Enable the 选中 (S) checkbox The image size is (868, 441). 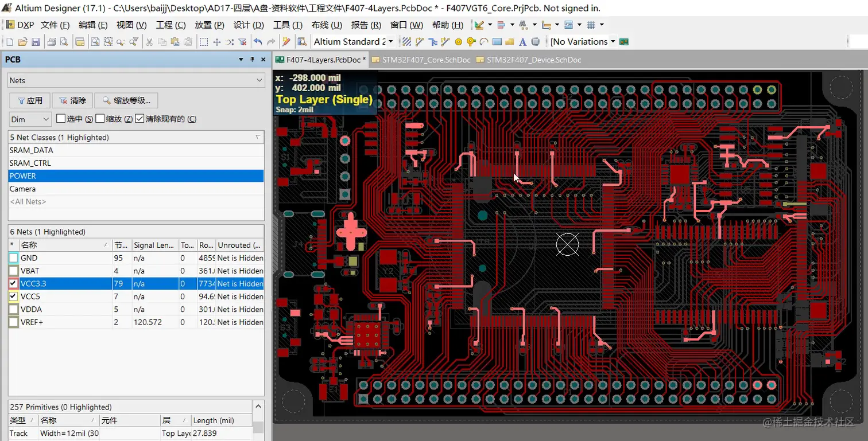61,119
